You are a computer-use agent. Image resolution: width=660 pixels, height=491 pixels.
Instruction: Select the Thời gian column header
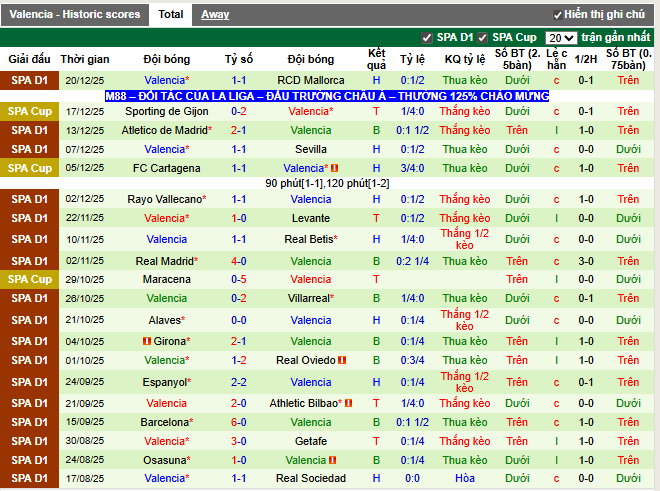(85, 59)
